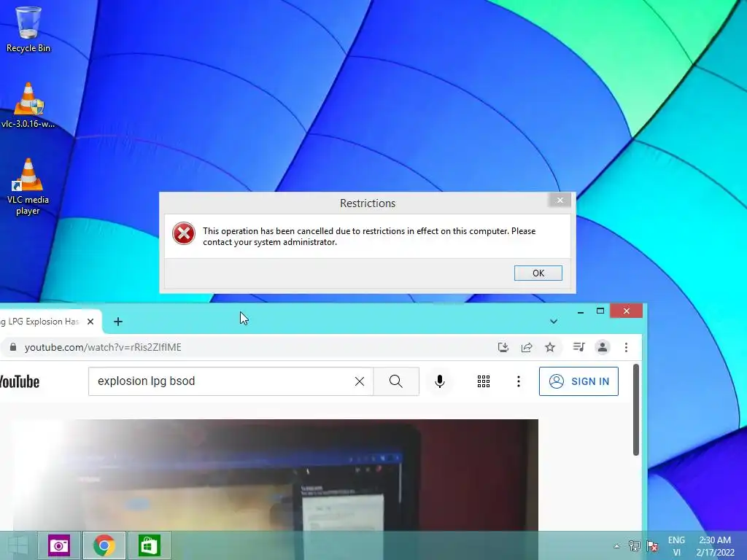Open the Chrome three-dot menu
Image resolution: width=747 pixels, height=560 pixels.
pyautogui.click(x=626, y=347)
